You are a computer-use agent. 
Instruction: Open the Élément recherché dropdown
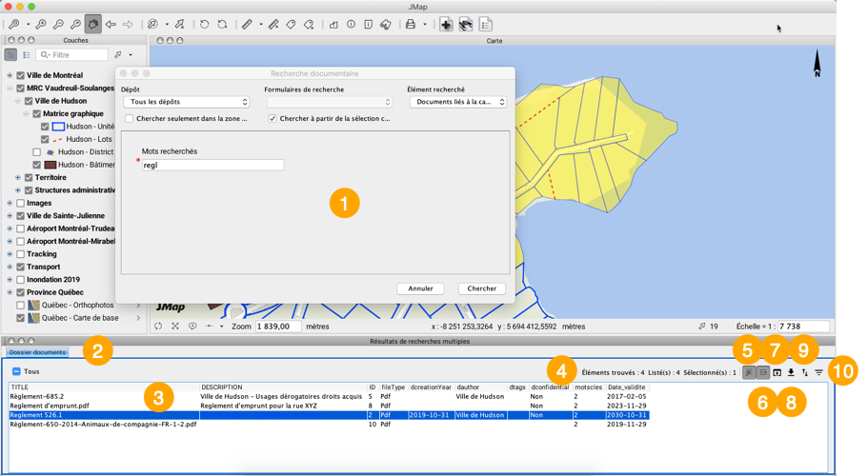point(456,102)
